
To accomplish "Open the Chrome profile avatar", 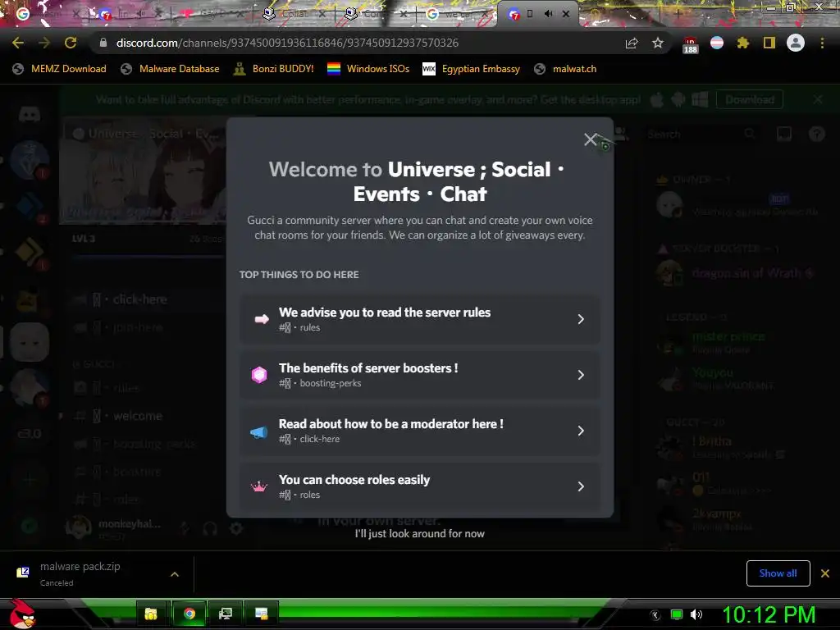I will click(796, 43).
